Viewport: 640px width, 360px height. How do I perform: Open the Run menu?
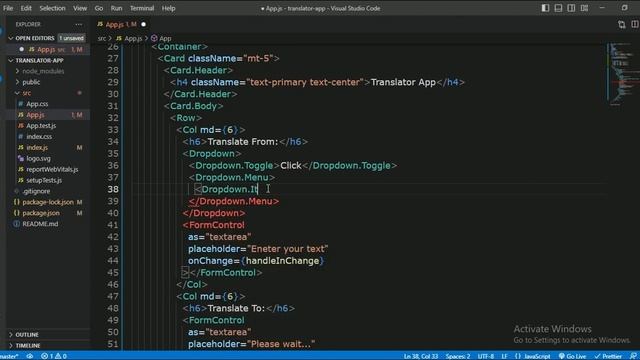click(116, 8)
